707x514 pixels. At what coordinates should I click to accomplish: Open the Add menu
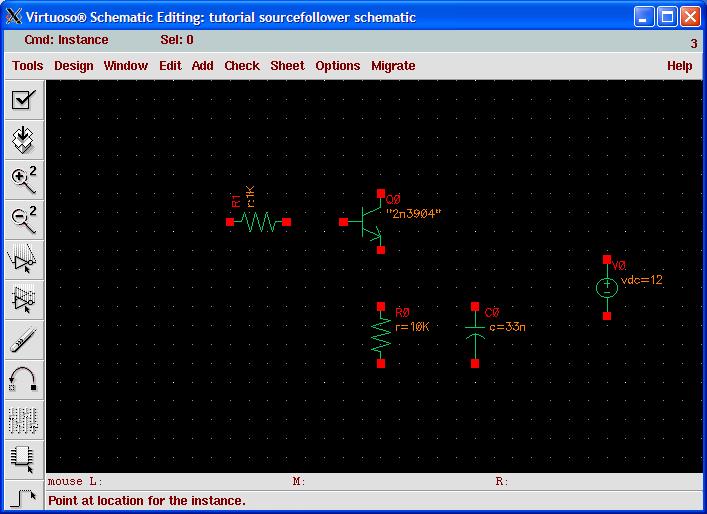[202, 66]
